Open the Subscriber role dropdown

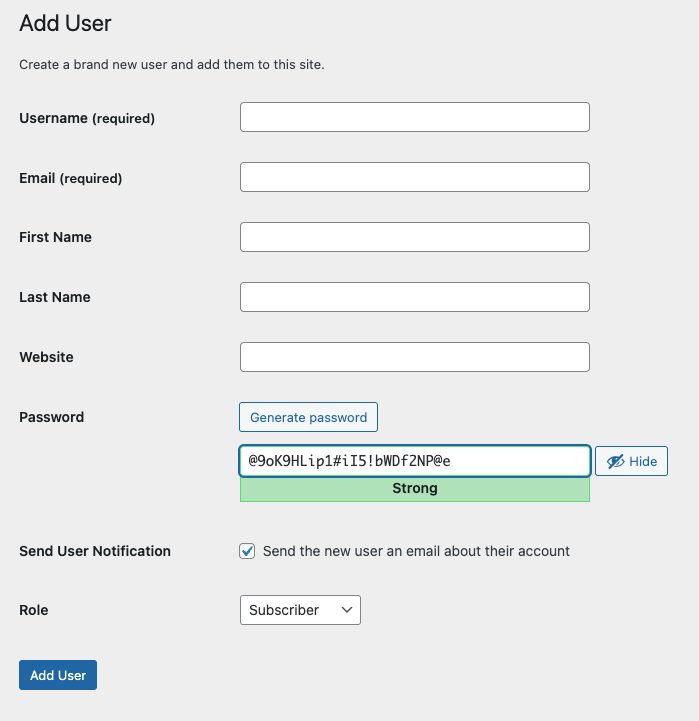tap(300, 610)
